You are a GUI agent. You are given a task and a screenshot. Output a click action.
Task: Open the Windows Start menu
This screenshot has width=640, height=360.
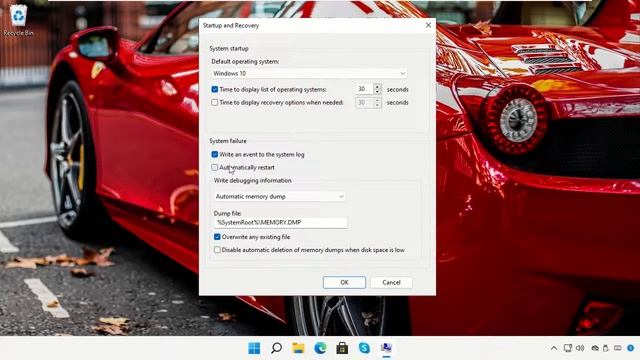pyautogui.click(x=254, y=348)
